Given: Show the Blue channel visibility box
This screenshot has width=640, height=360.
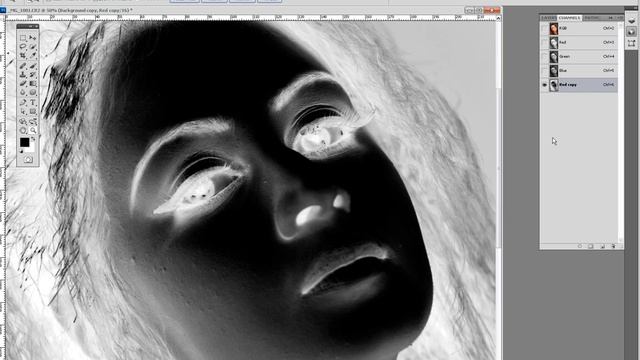Looking at the screenshot, I should point(544,71).
